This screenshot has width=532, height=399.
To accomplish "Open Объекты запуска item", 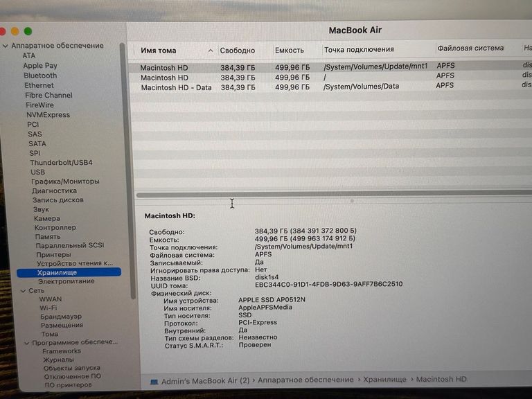I will click(72, 368).
